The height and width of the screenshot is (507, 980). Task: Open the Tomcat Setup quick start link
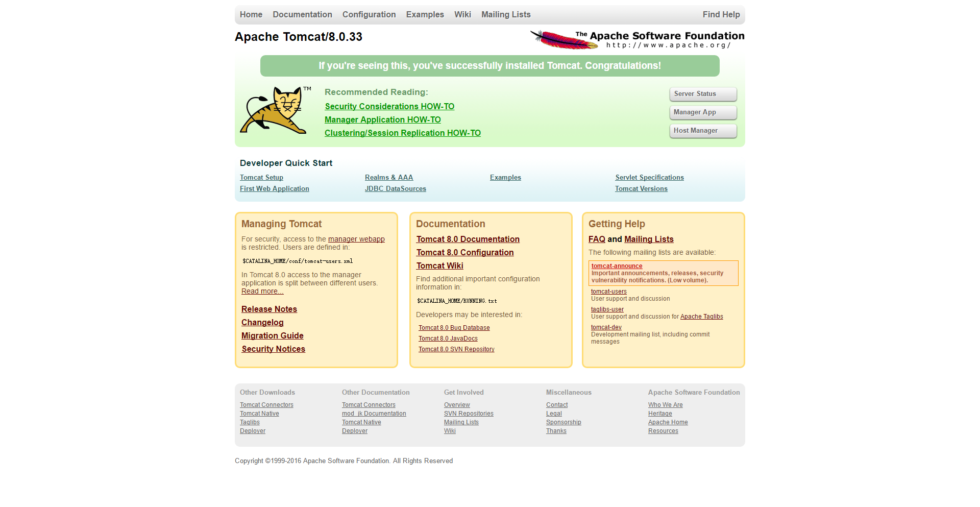click(x=261, y=178)
